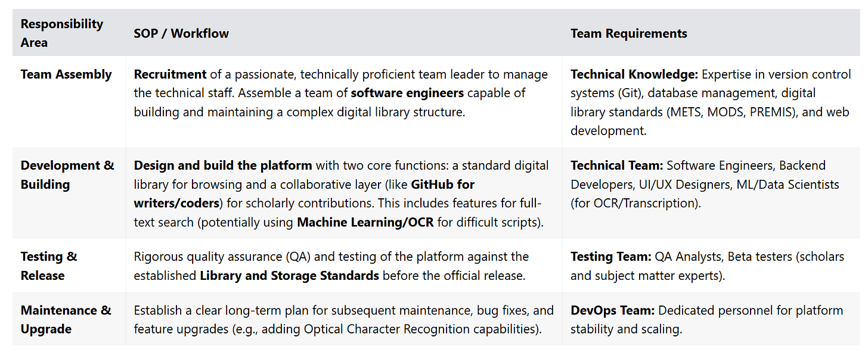This screenshot has width=868, height=362.
Task: Click the bold Library and Storage Standards text
Action: (289, 275)
